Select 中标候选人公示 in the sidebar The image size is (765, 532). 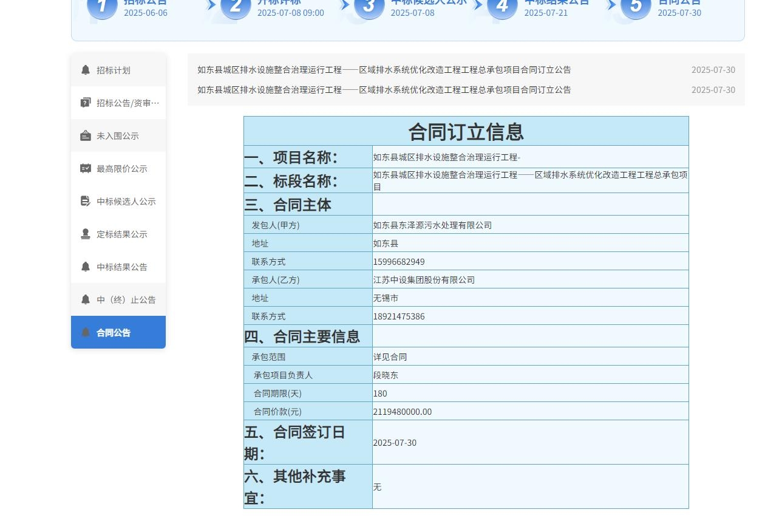(x=118, y=201)
